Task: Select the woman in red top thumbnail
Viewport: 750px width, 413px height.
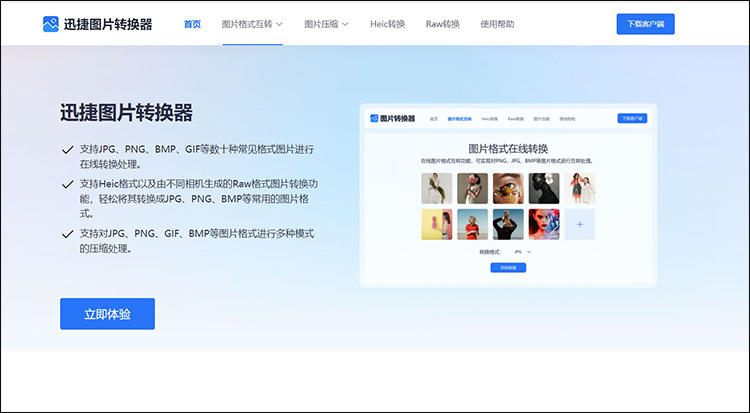Action: click(x=473, y=224)
